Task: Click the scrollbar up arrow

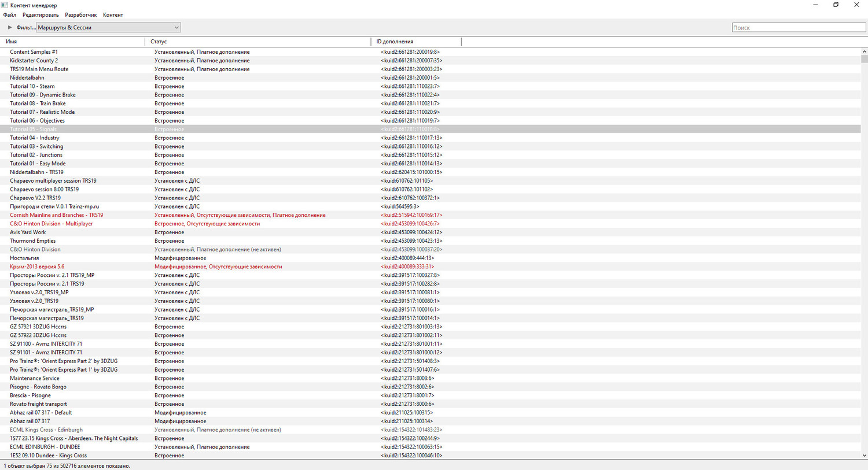Action: [x=864, y=51]
